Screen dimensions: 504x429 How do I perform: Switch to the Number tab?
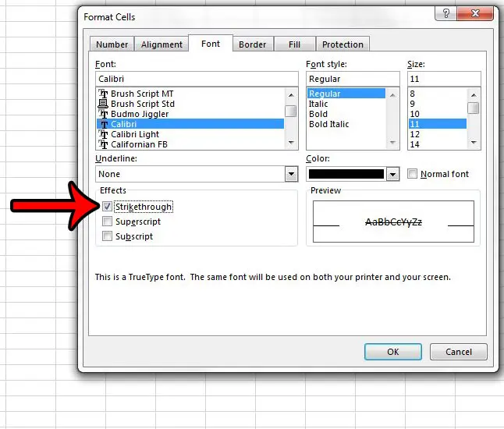point(112,44)
